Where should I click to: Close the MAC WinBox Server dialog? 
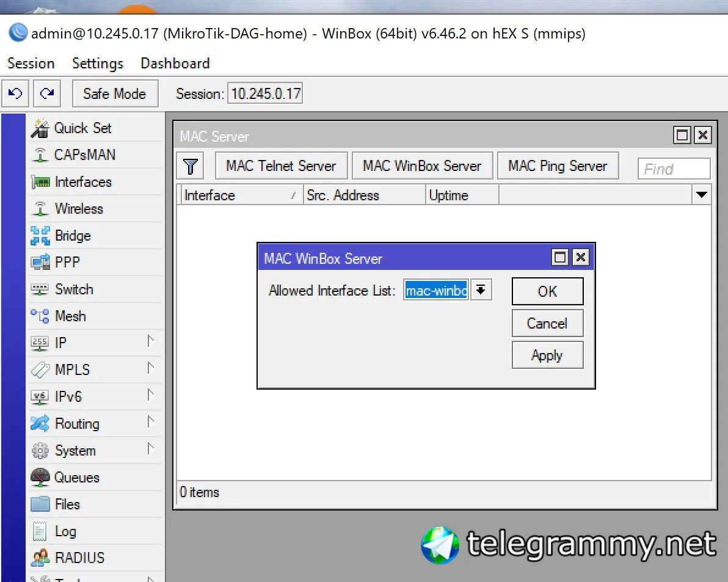point(580,257)
